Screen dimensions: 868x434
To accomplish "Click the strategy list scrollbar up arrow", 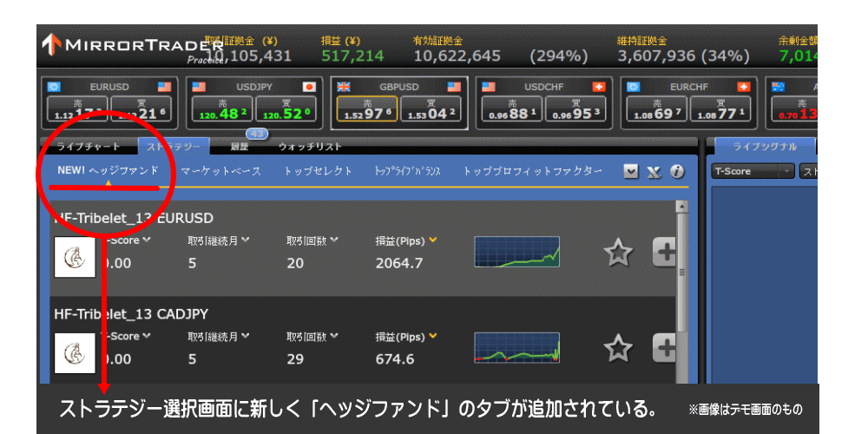I will click(682, 206).
